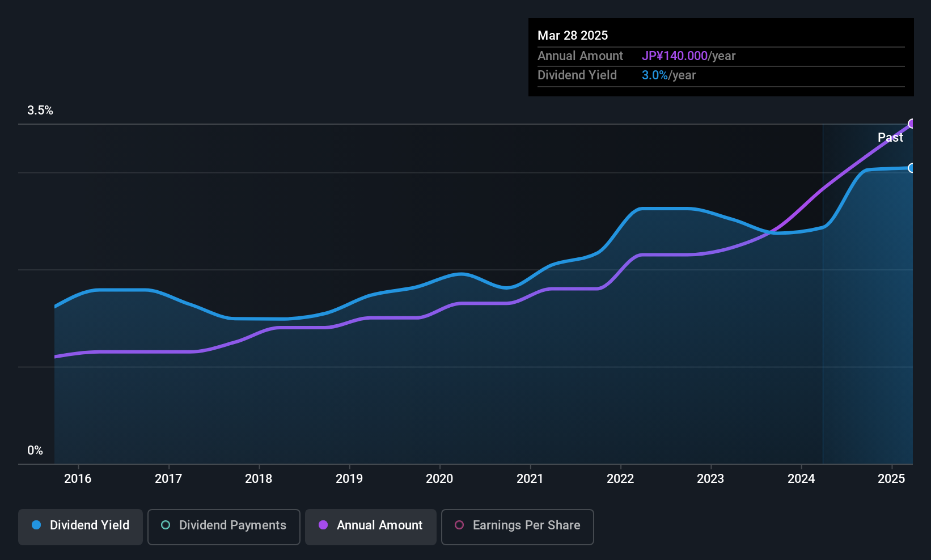Click the 3.0%/year yield value in the tooltip

668,75
